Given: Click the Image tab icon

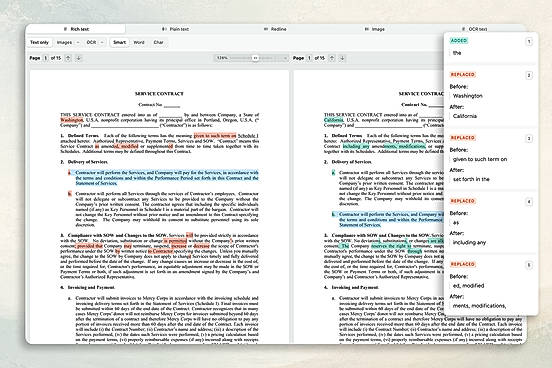Looking at the screenshot, I should click(x=366, y=29).
